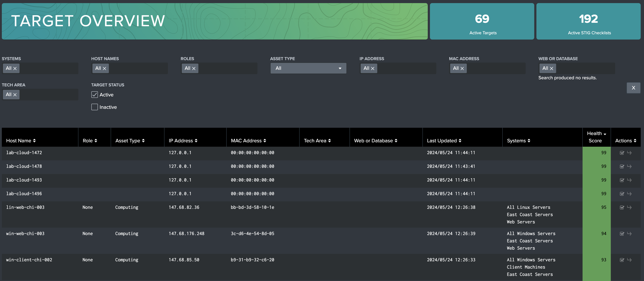Open checklist icon for win-client-chi-002 row
The height and width of the screenshot is (281, 644).
622,260
